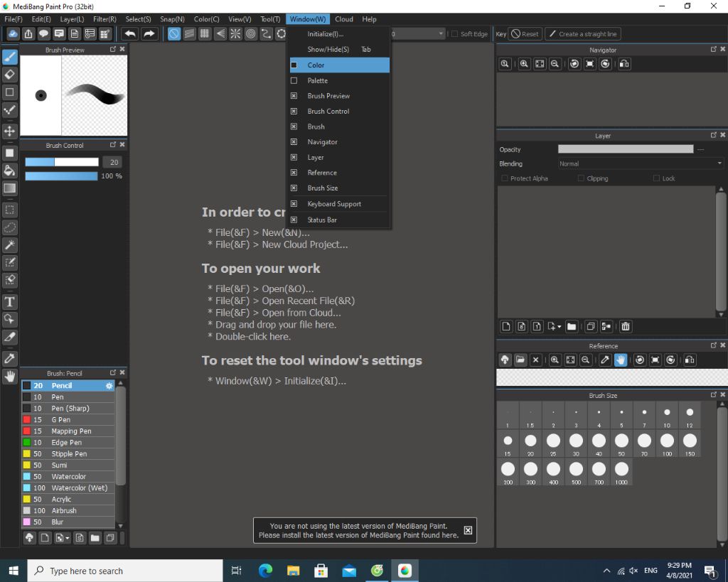Delete layer with trash icon

626,327
